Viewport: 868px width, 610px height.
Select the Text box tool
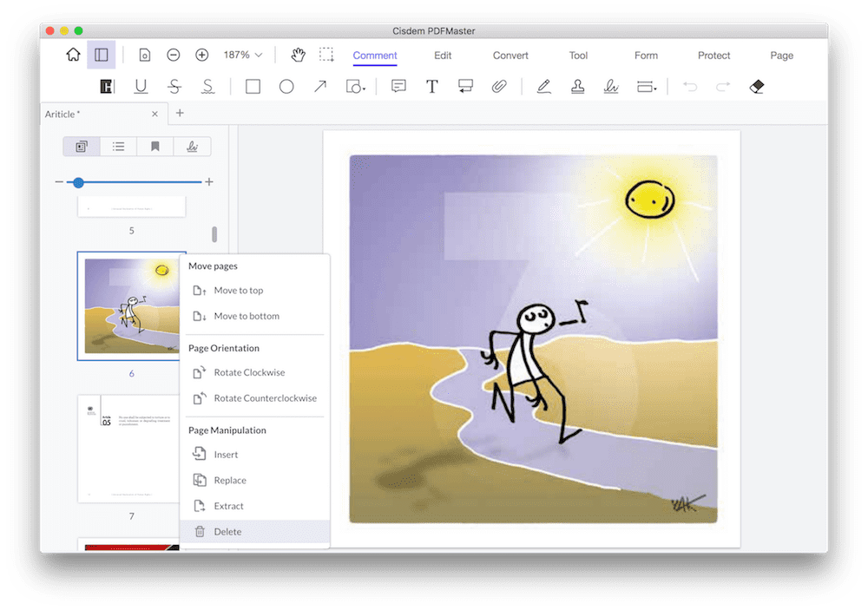click(431, 87)
